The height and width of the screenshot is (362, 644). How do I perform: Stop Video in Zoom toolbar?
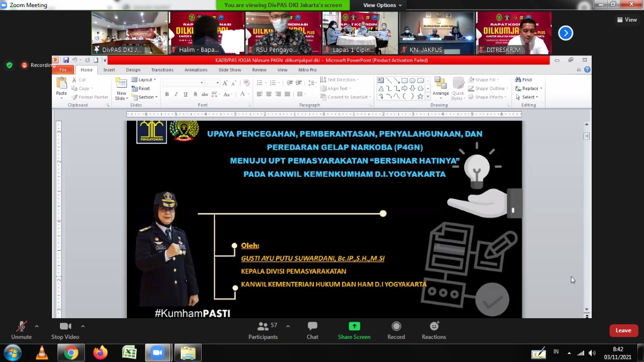(x=65, y=331)
